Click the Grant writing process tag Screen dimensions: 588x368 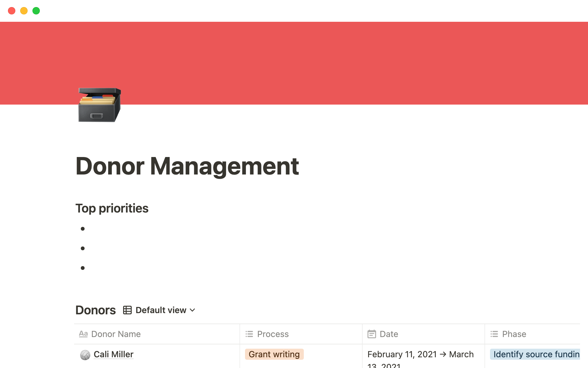[x=273, y=354]
